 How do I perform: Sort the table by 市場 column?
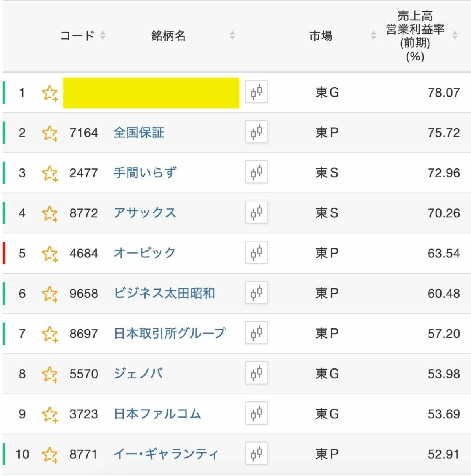[x=372, y=36]
